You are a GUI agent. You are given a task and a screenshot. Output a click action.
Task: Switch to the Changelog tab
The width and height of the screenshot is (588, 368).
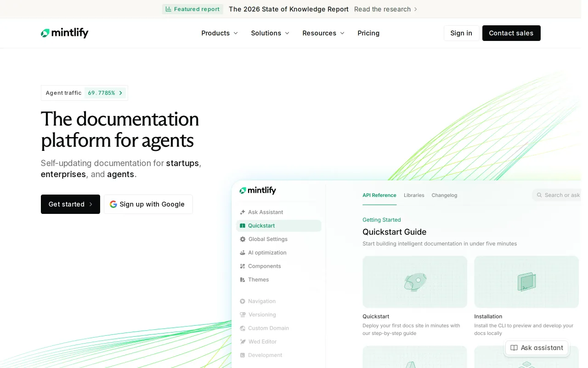point(444,195)
